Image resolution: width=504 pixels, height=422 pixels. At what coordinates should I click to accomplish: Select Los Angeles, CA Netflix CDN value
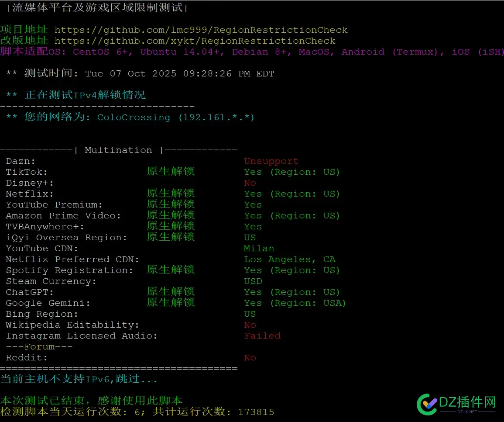(x=290, y=259)
